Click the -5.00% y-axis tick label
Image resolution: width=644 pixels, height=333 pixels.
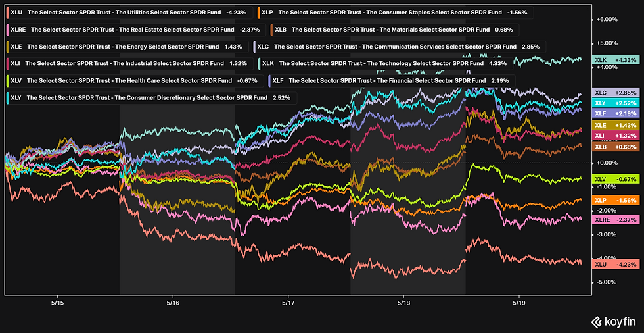[606, 282]
